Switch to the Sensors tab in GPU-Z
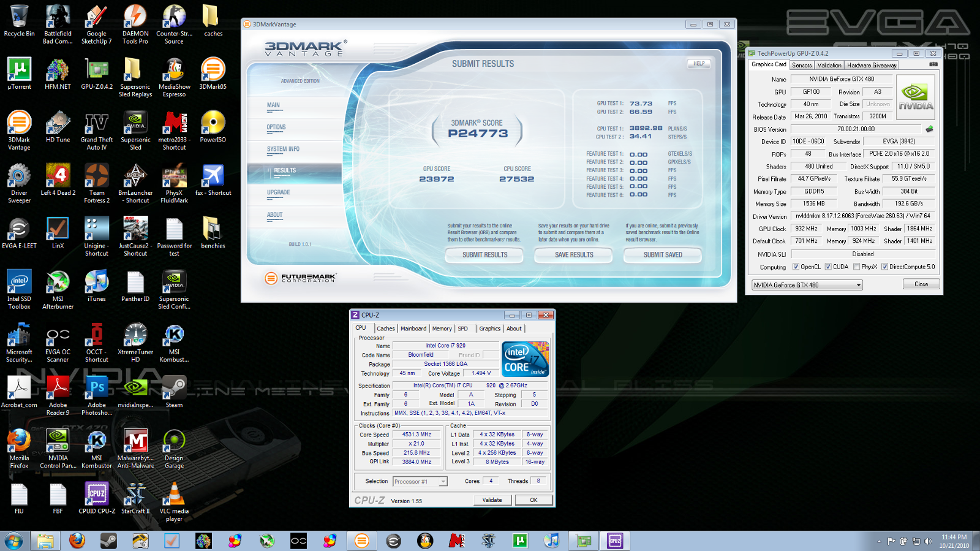Image resolution: width=980 pixels, height=551 pixels. pos(801,65)
